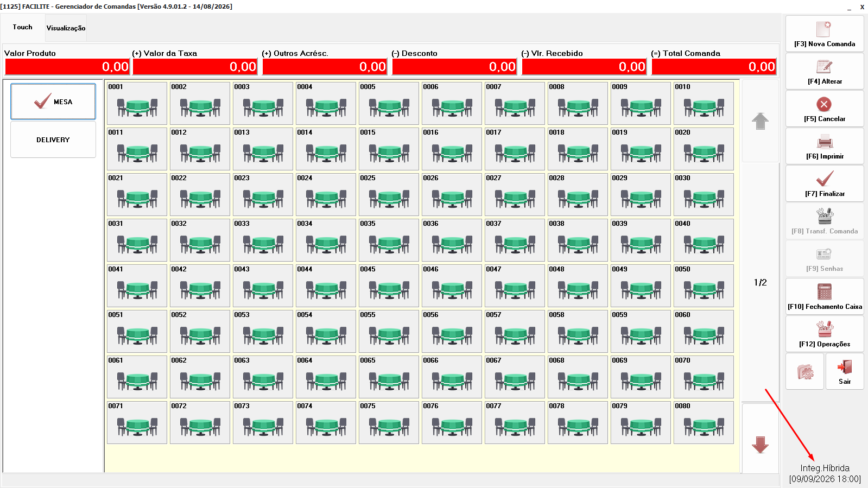
Task: Pick table 0059
Action: tap(641, 331)
